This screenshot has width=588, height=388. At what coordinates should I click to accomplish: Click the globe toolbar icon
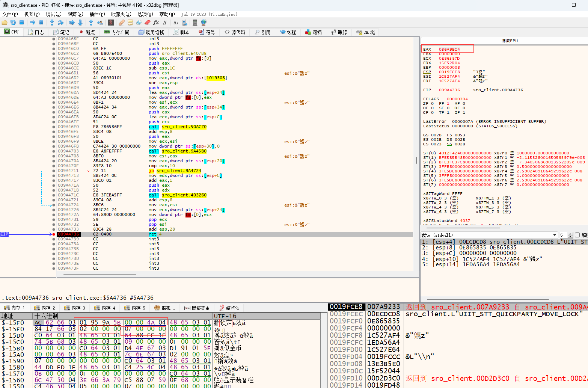204,23
